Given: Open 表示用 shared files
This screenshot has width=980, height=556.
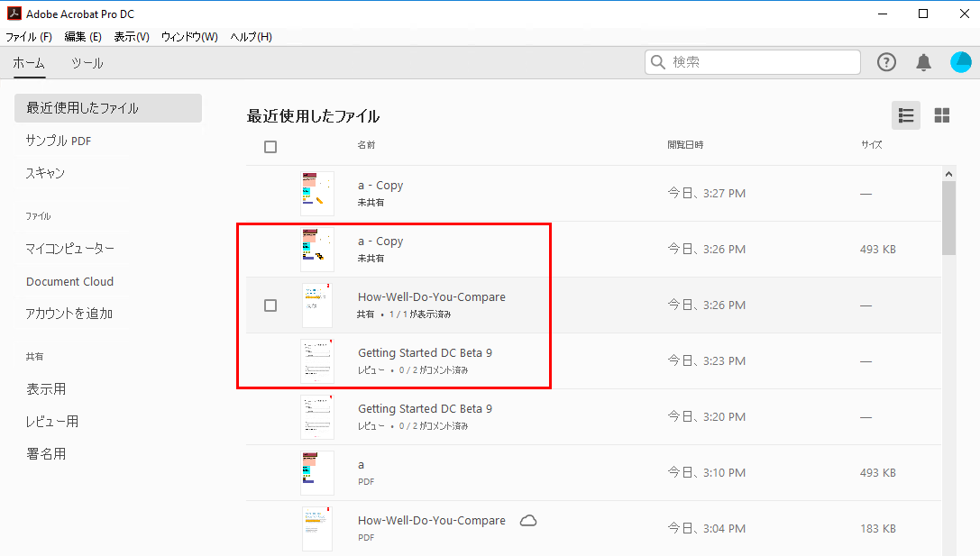Looking at the screenshot, I should pyautogui.click(x=46, y=389).
